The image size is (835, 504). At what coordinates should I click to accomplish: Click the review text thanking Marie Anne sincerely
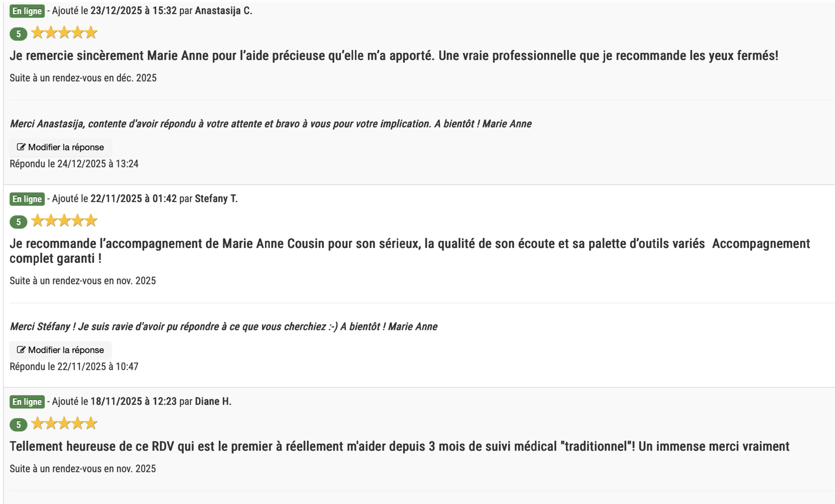pyautogui.click(x=394, y=56)
